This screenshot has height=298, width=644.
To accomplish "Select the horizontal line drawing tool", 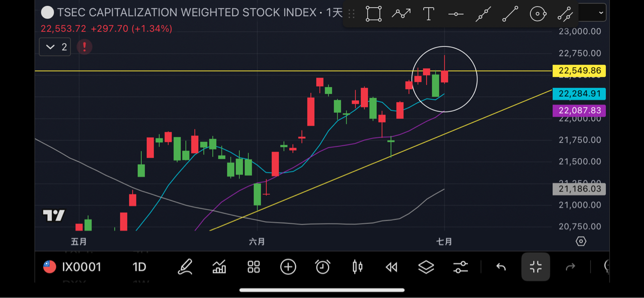I will point(456,14).
